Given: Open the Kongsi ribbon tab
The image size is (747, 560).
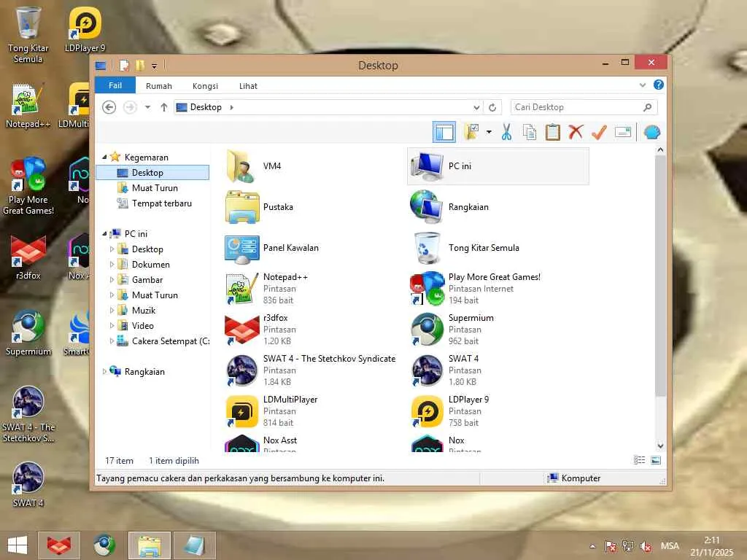Looking at the screenshot, I should (x=205, y=86).
